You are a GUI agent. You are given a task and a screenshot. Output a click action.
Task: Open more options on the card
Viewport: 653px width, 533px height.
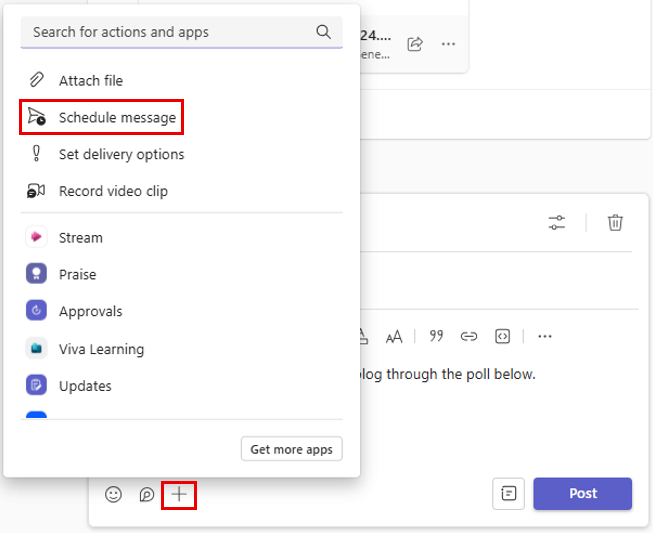[x=448, y=44]
